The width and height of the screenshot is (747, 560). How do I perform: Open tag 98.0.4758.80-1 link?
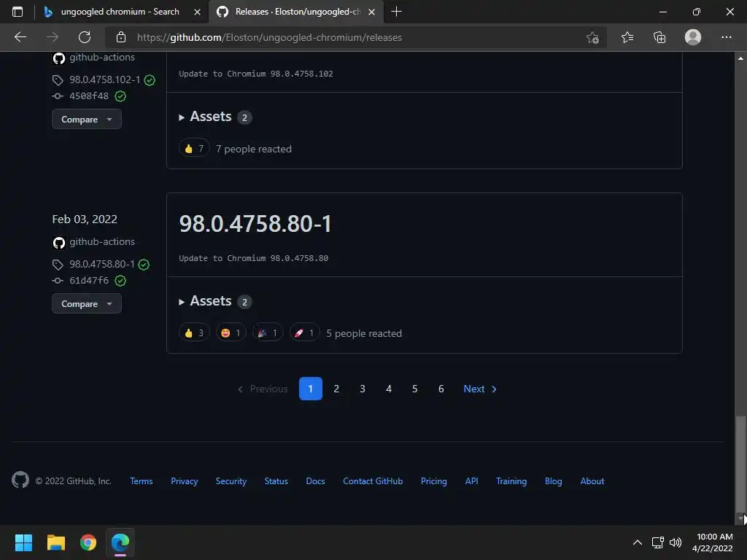point(102,264)
